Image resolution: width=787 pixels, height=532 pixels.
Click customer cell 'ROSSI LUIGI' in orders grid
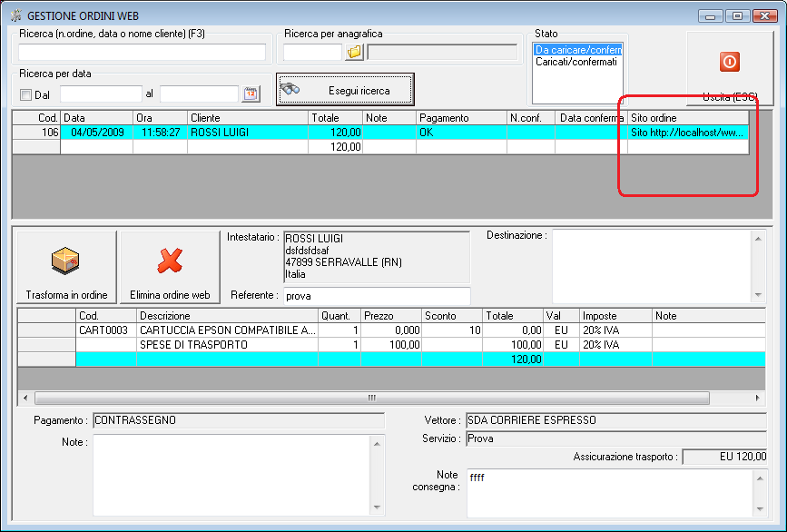[248, 133]
